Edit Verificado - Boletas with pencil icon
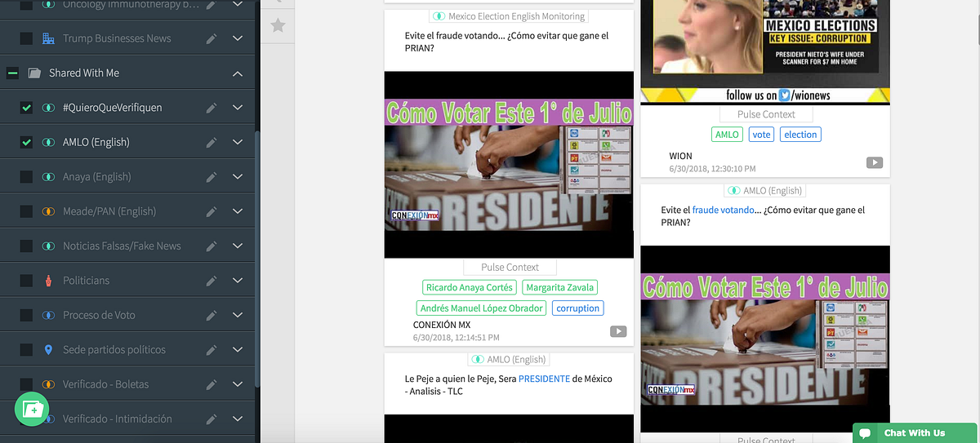This screenshot has width=980, height=443. pyautogui.click(x=211, y=383)
